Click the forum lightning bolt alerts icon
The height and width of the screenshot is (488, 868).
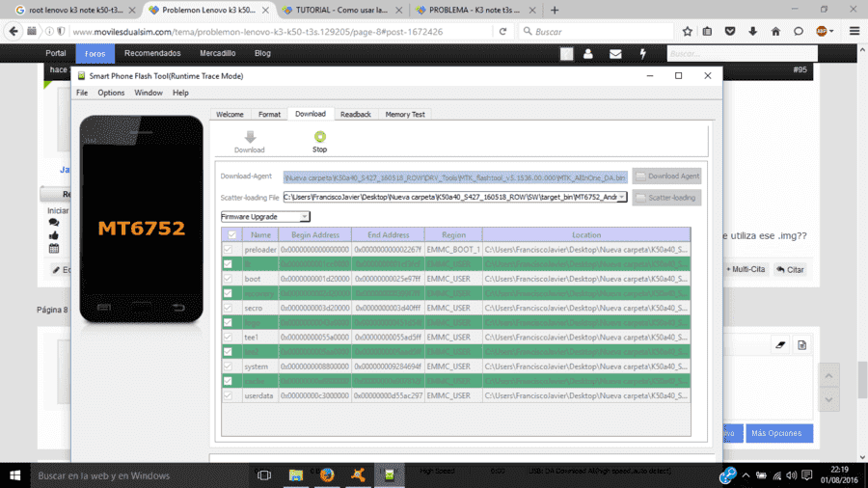coord(642,54)
